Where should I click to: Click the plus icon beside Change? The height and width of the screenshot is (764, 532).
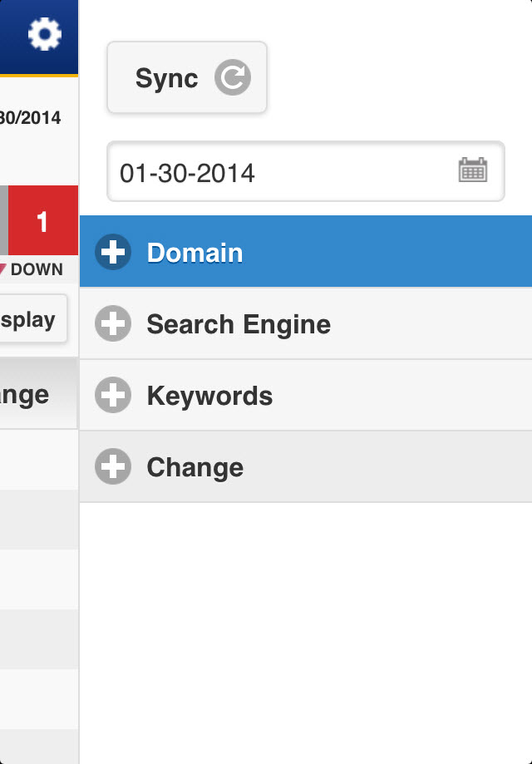(113, 466)
